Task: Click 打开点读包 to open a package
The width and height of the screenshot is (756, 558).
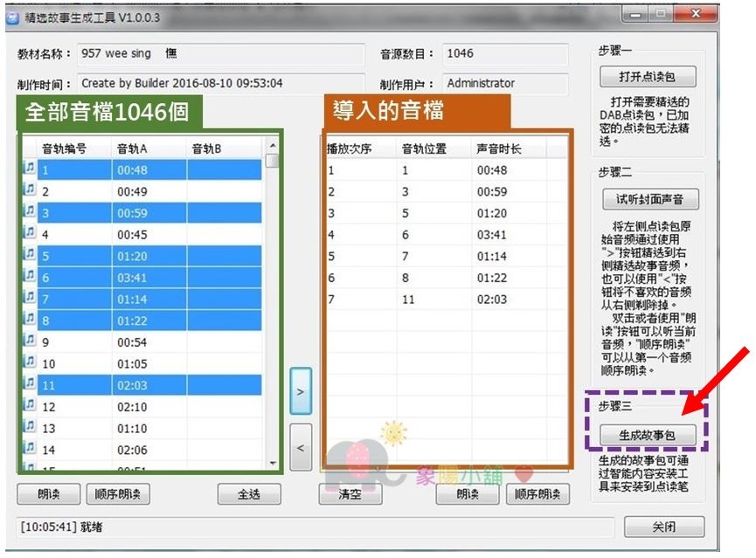Action: pos(648,77)
